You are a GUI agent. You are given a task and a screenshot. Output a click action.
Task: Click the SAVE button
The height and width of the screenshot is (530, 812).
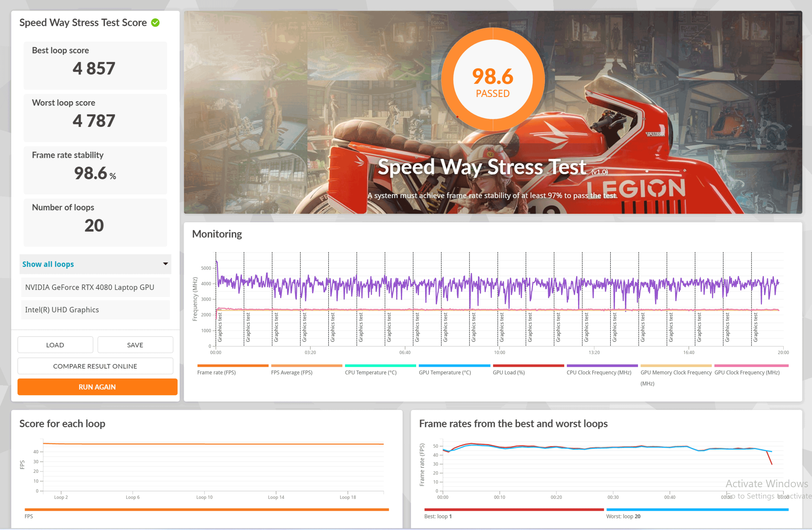(x=135, y=345)
